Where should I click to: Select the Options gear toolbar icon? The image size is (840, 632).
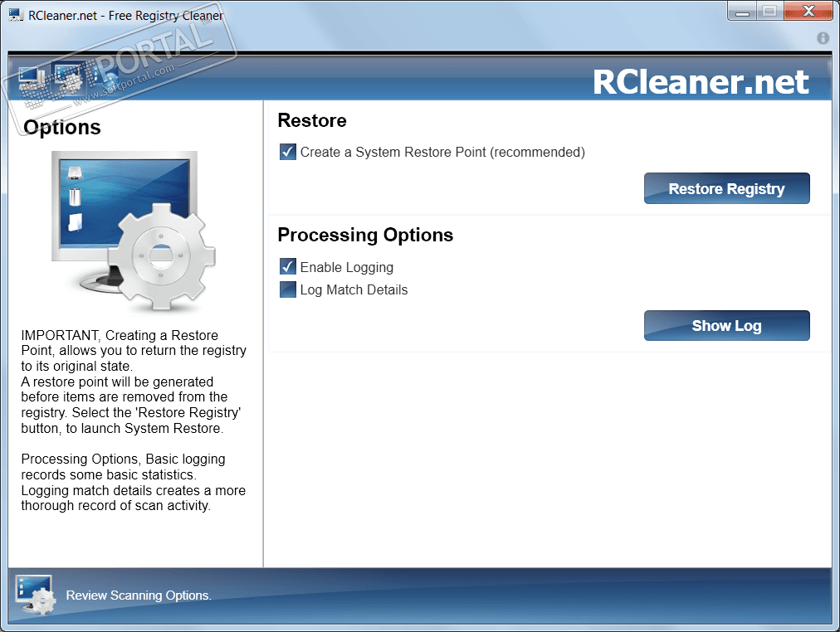pos(69,79)
